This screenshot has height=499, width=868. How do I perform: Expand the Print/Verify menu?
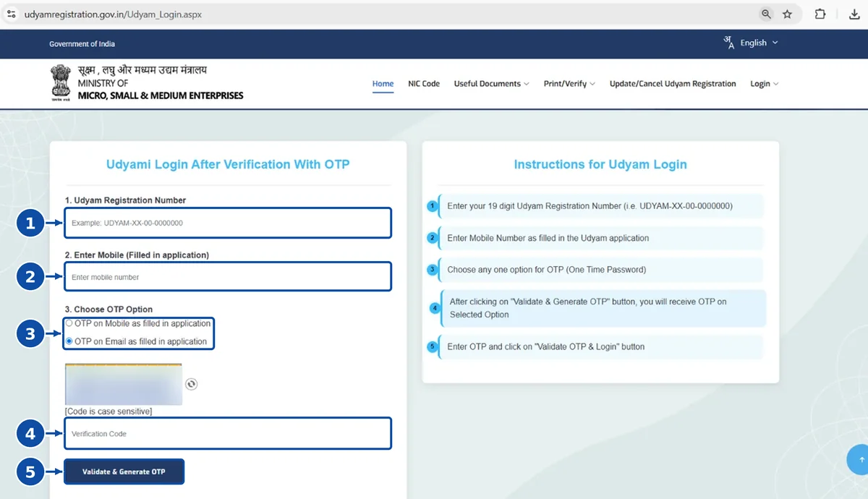point(569,84)
